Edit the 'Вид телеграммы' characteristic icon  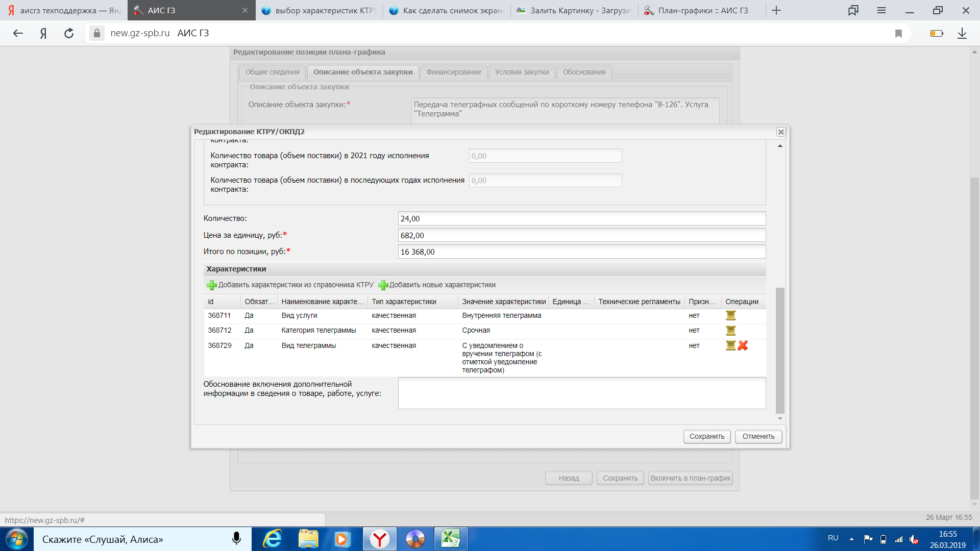coord(730,346)
